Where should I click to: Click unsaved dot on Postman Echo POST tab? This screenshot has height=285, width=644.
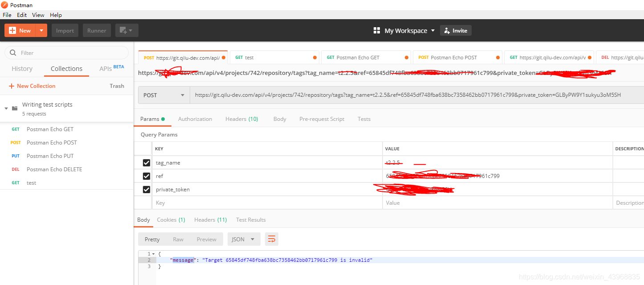pyautogui.click(x=498, y=58)
